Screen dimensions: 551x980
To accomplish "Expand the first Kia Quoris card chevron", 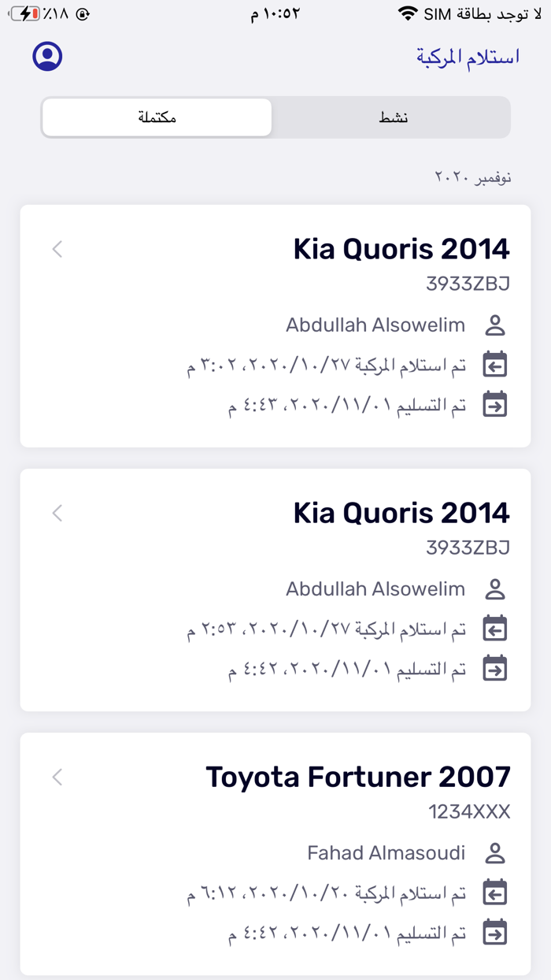I will click(x=57, y=249).
